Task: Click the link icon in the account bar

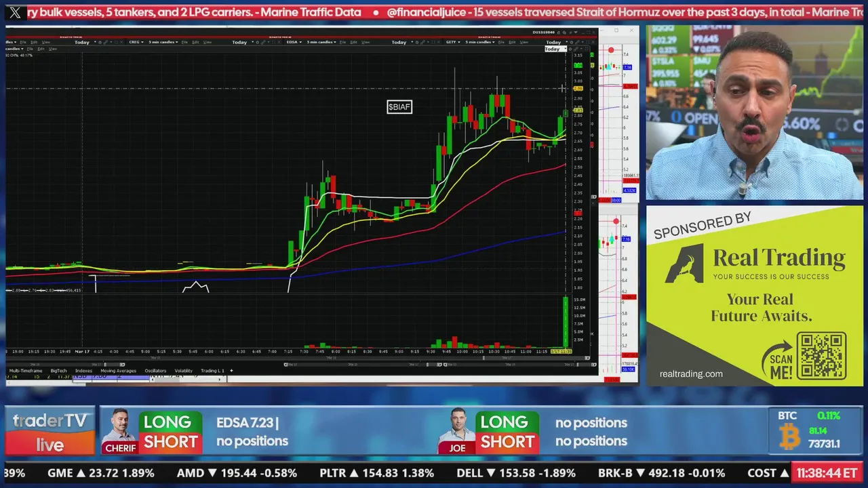Action: click(570, 33)
